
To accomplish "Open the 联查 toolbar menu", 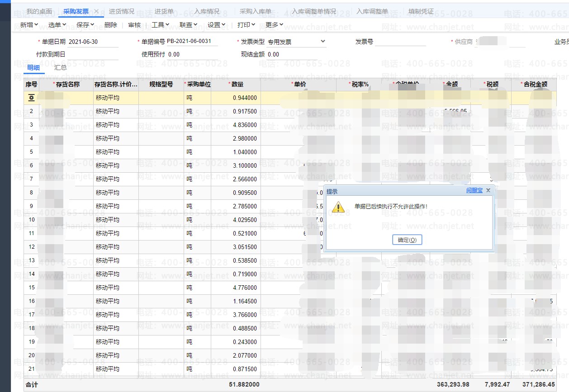I will [x=188, y=25].
